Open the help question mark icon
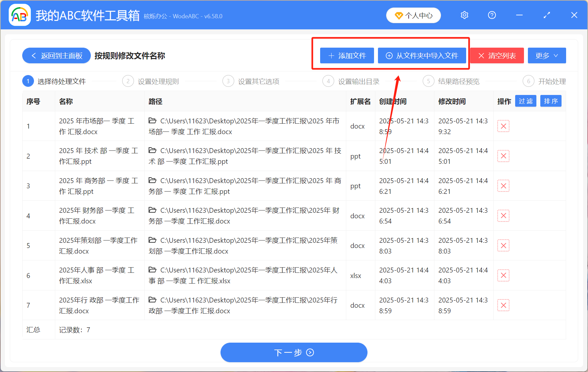The width and height of the screenshot is (588, 372). (x=492, y=15)
